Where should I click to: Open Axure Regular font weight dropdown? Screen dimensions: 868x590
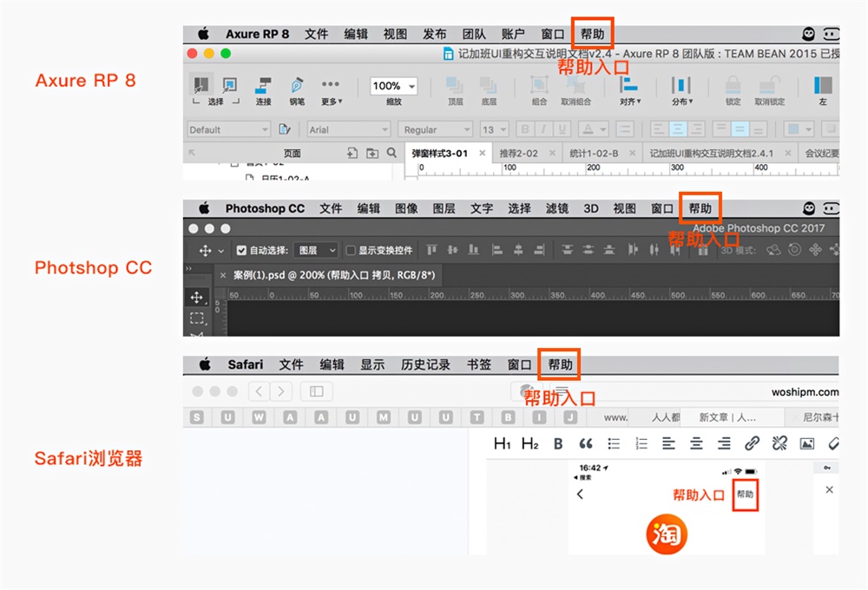(435, 129)
